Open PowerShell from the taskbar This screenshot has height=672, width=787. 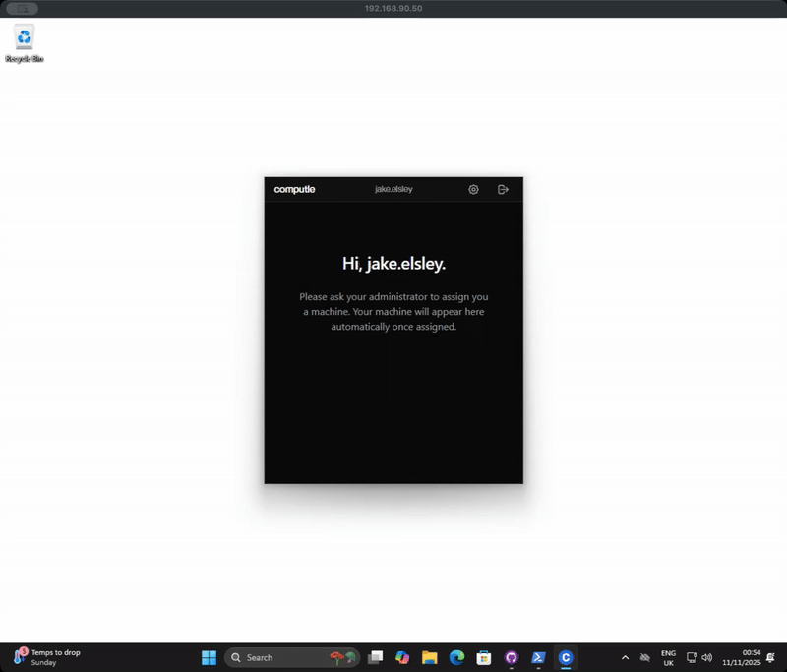[x=537, y=657]
